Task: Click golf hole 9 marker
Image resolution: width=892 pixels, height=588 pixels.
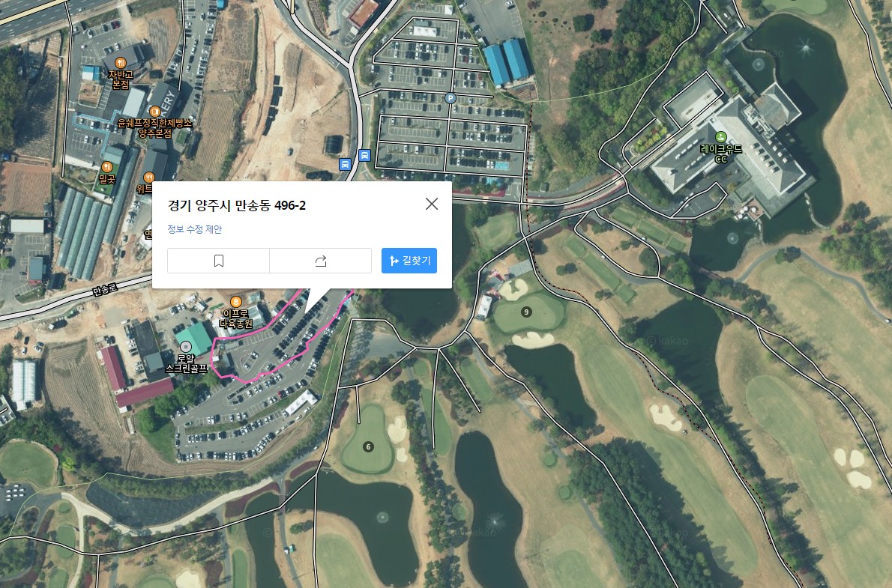Action: 527,312
